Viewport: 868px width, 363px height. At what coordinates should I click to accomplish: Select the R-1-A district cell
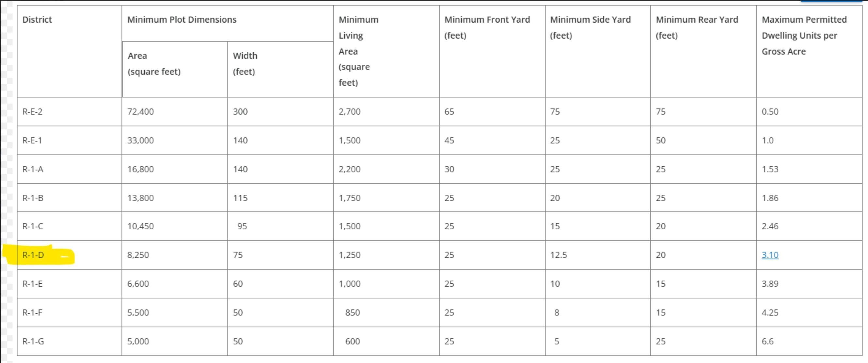pos(33,169)
